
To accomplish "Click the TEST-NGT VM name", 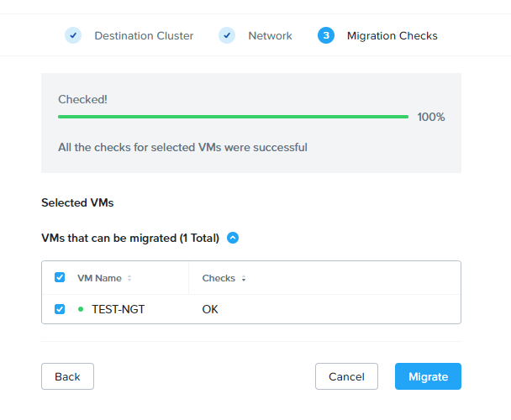I will coord(119,309).
